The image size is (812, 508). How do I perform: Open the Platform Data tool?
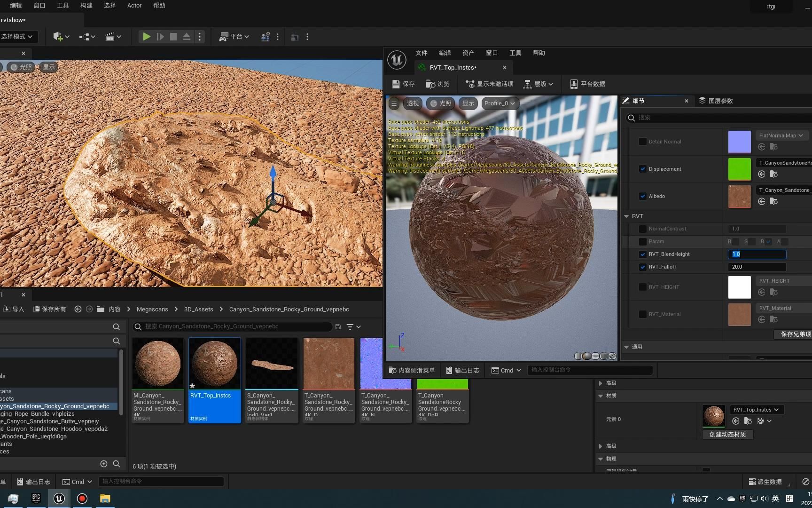587,84
